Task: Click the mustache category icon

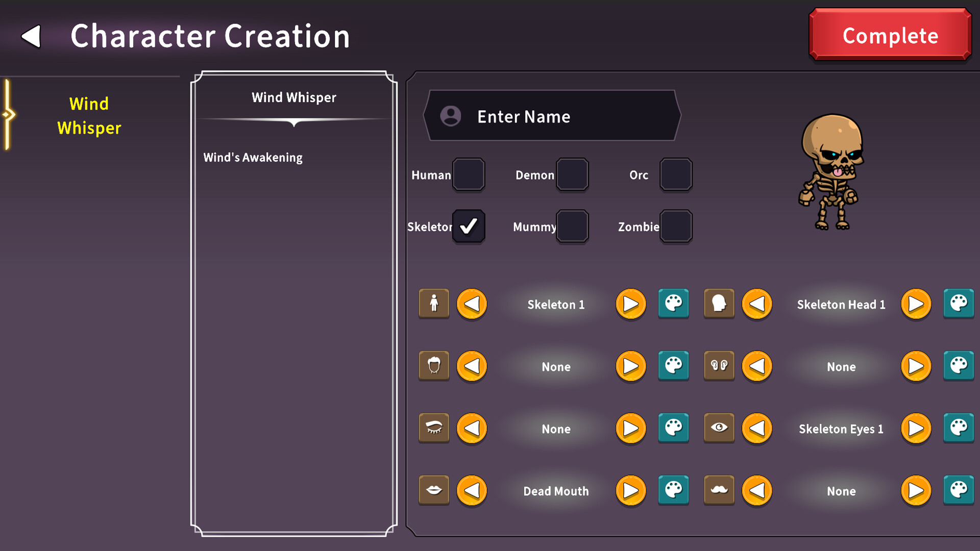Action: pyautogui.click(x=719, y=490)
